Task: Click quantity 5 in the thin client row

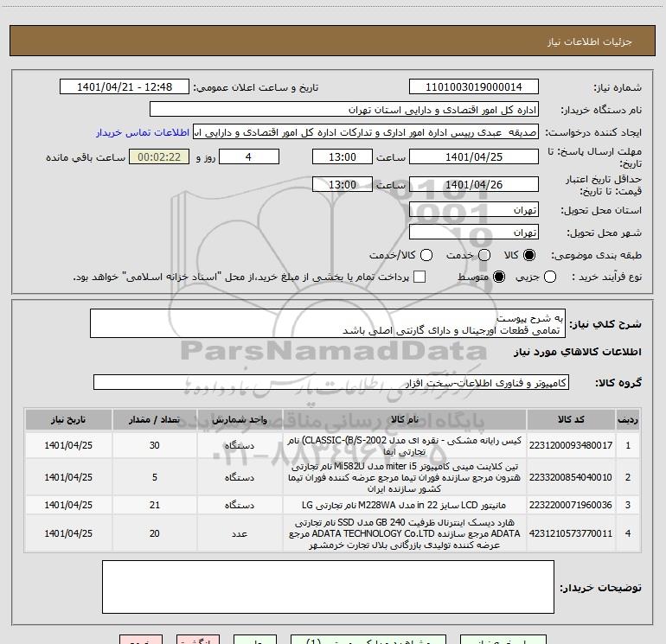Action: click(155, 477)
